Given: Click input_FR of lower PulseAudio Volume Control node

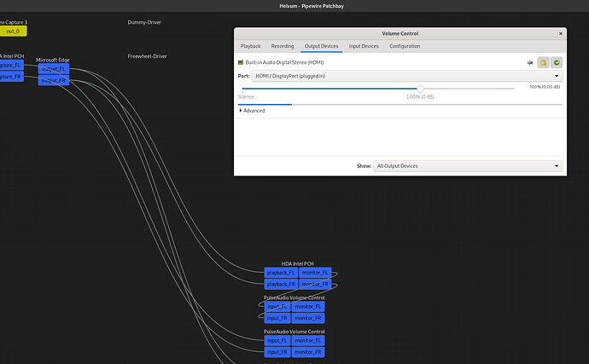Looking at the screenshot, I should pos(277,352).
